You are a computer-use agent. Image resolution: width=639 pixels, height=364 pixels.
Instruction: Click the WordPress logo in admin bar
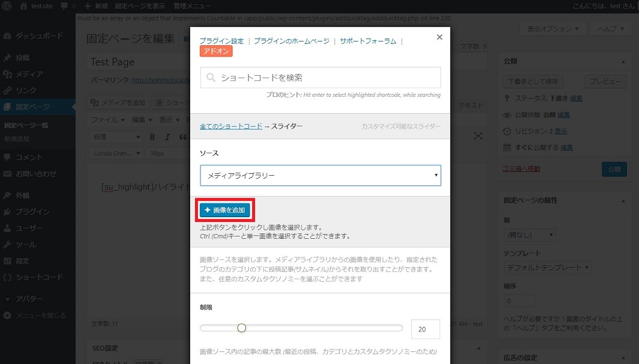(x=8, y=6)
